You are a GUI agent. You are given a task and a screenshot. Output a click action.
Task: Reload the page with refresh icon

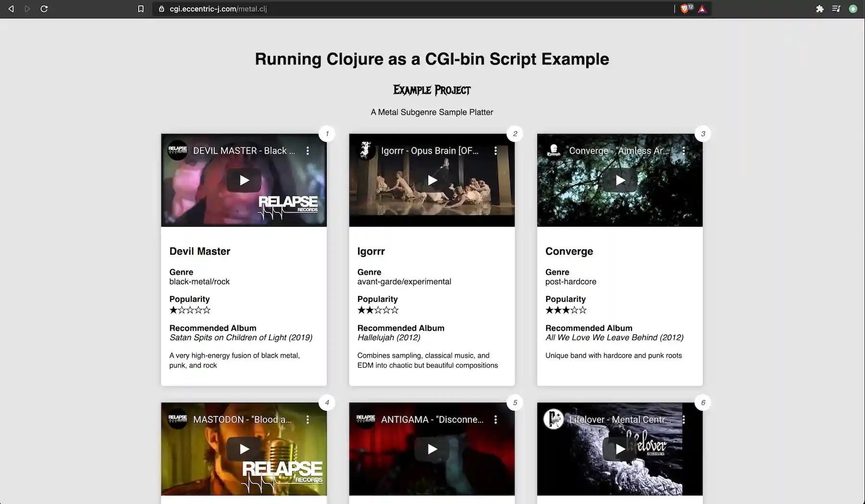coord(44,9)
